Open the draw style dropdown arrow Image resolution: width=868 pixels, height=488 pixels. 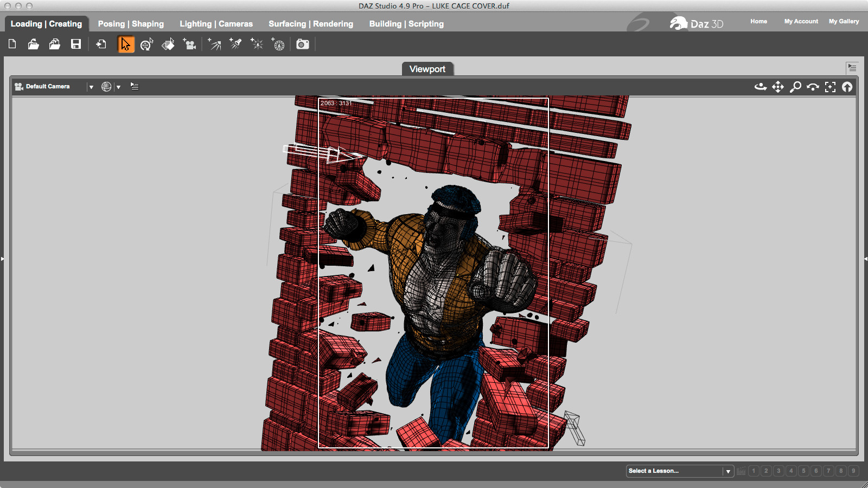coord(118,87)
